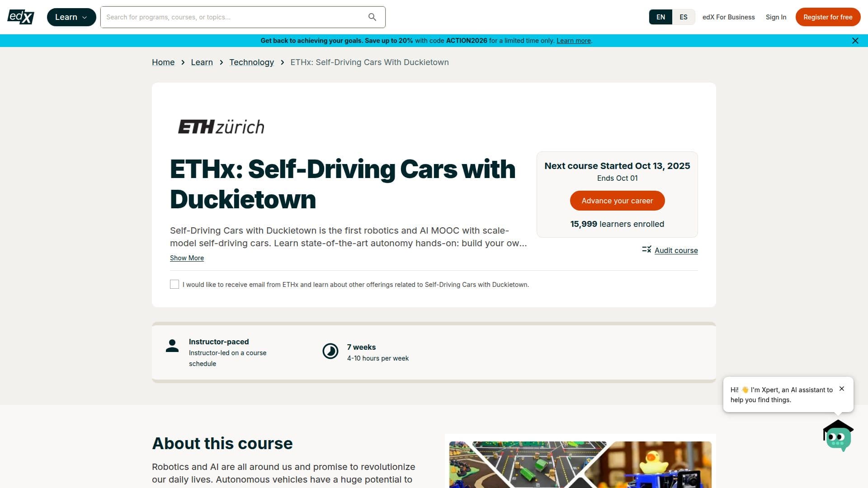The width and height of the screenshot is (868, 488).
Task: Click the "15,999 learners enrolled" text
Action: 617,224
